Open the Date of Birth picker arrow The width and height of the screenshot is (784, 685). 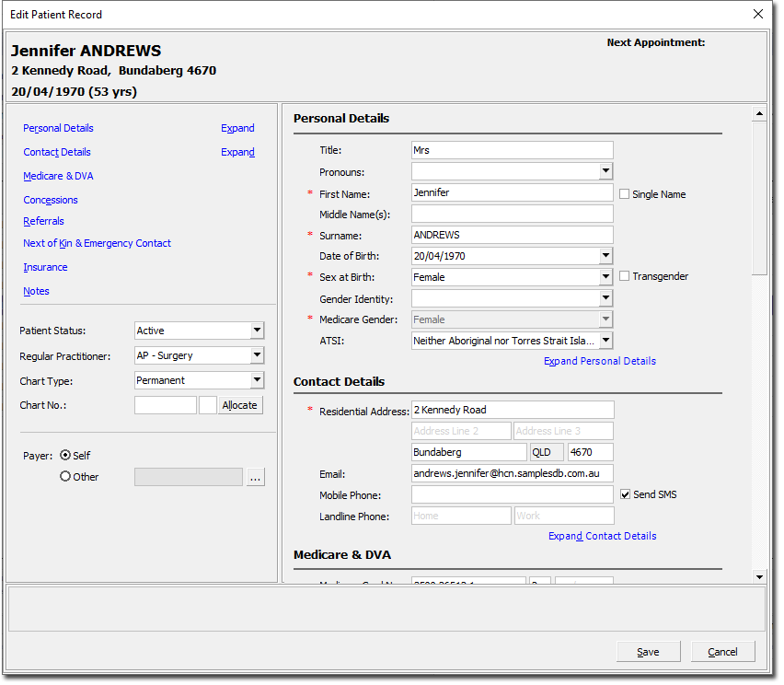click(x=605, y=256)
